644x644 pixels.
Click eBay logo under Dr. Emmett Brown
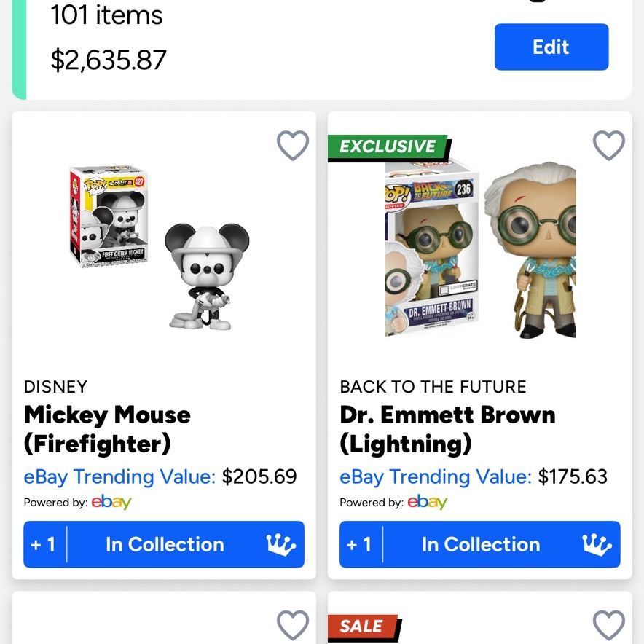[x=427, y=502]
